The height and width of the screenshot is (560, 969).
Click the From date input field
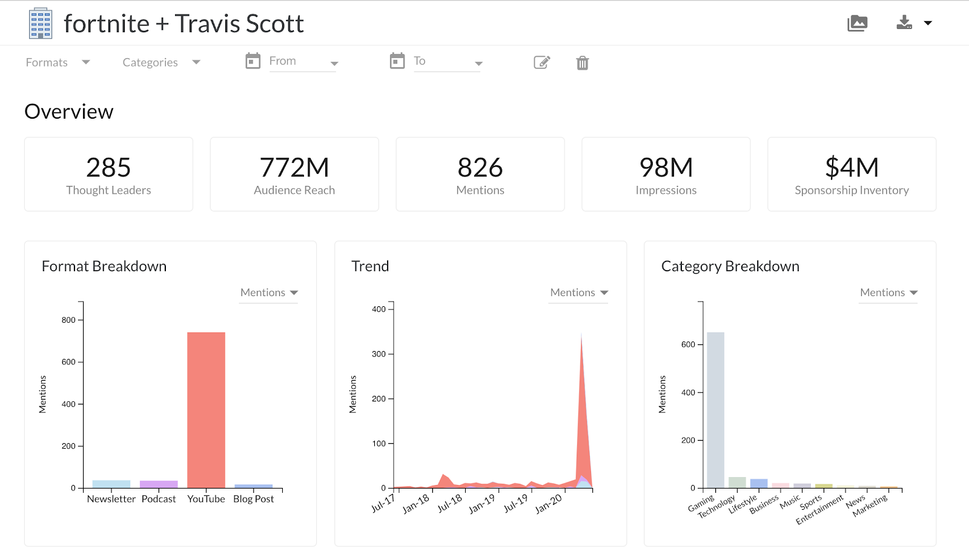303,61
